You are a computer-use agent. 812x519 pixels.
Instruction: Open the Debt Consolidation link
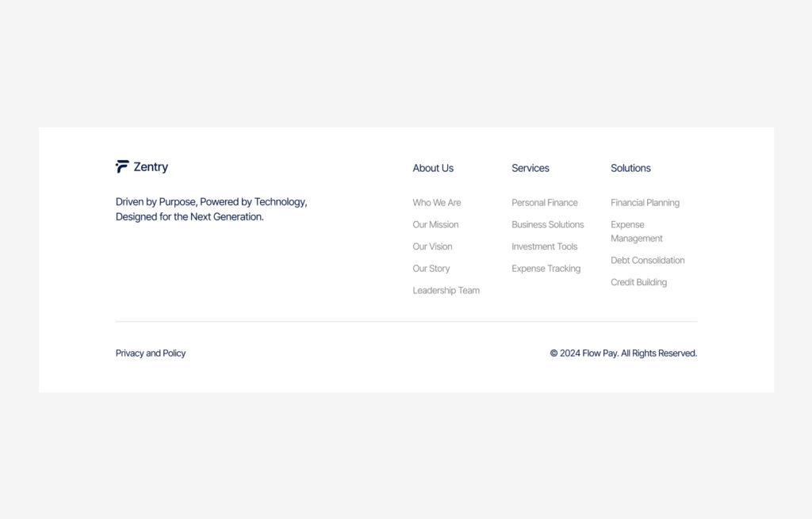(x=647, y=261)
